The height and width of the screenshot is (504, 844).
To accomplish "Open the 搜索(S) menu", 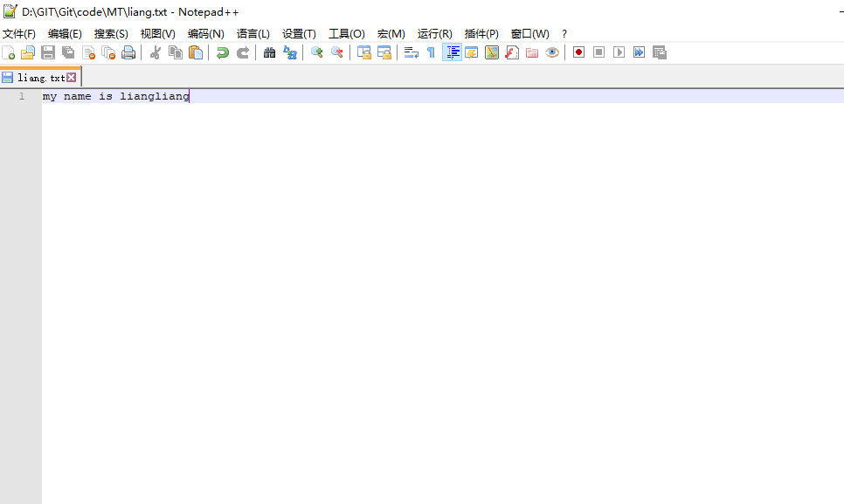I will [x=111, y=34].
